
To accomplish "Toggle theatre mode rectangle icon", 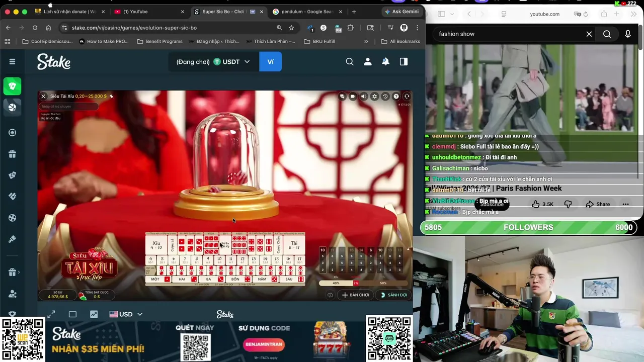I will click(x=72, y=314).
